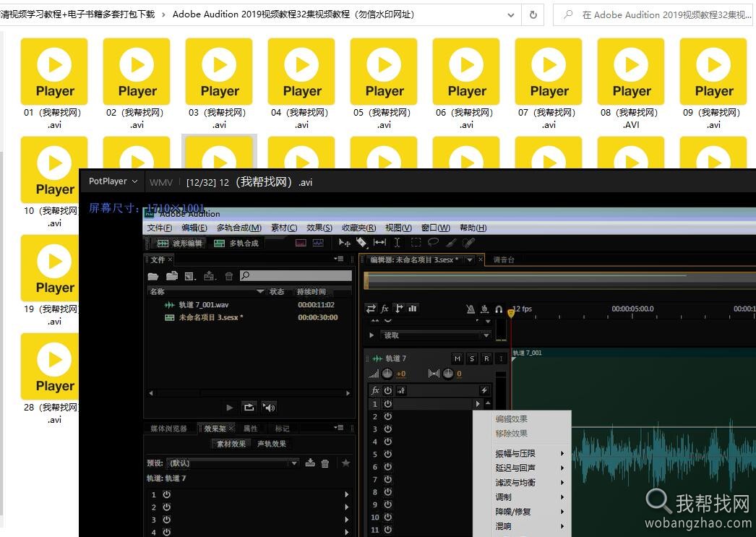Toggle the metronome icon
This screenshot has width=756, height=537.
(471, 309)
